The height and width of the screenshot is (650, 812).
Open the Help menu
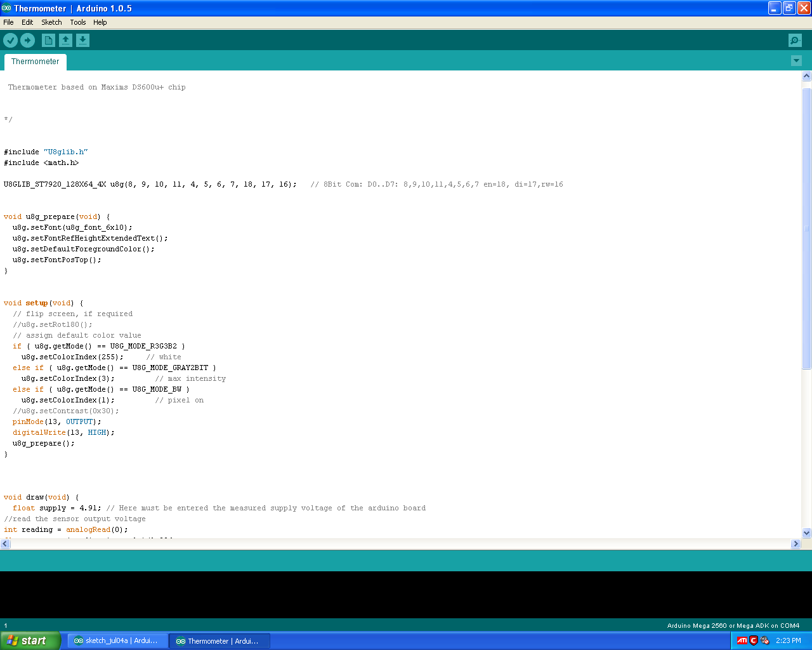click(100, 22)
